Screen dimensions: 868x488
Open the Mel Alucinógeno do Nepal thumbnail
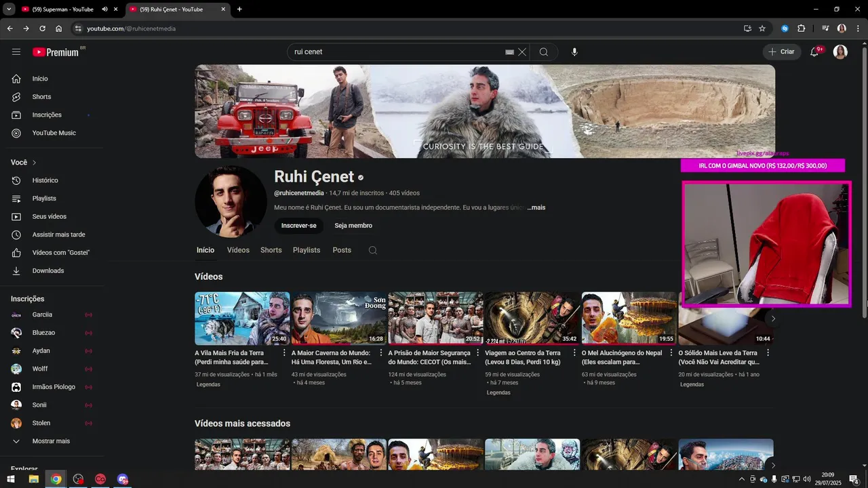click(x=629, y=319)
